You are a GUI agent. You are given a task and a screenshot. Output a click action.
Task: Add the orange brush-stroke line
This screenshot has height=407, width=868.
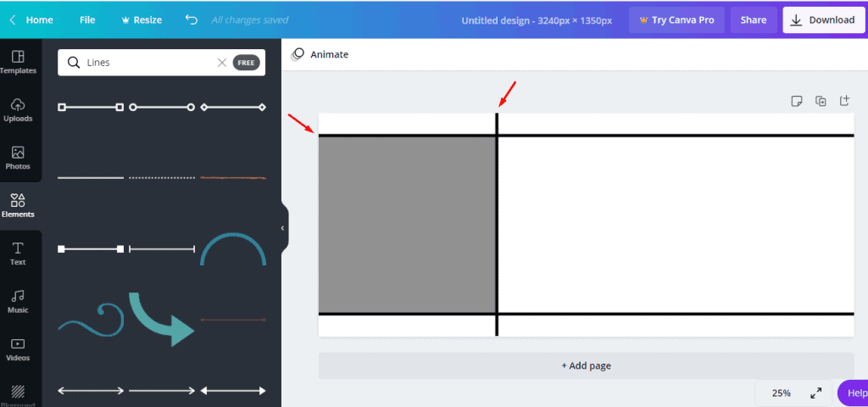click(x=233, y=178)
